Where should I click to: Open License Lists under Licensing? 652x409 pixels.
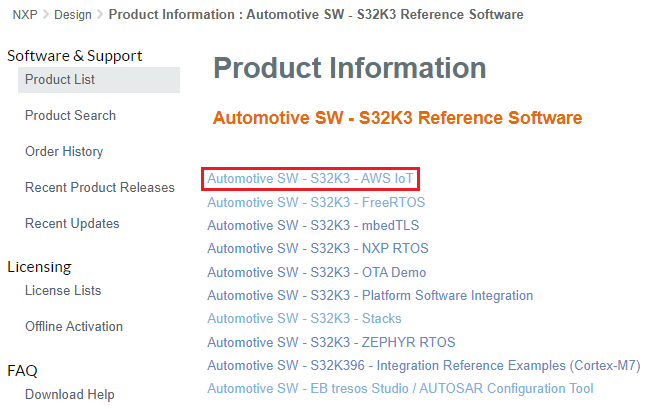63,291
